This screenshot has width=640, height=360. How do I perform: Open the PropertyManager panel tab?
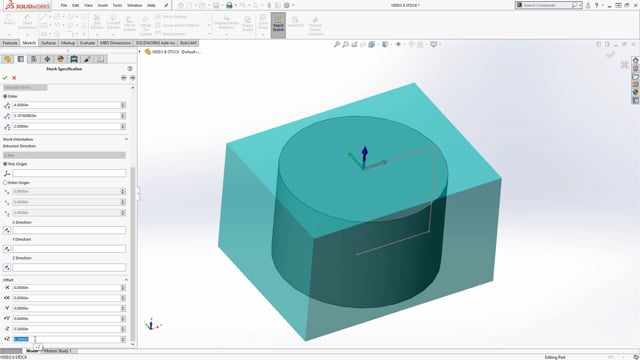click(x=21, y=59)
